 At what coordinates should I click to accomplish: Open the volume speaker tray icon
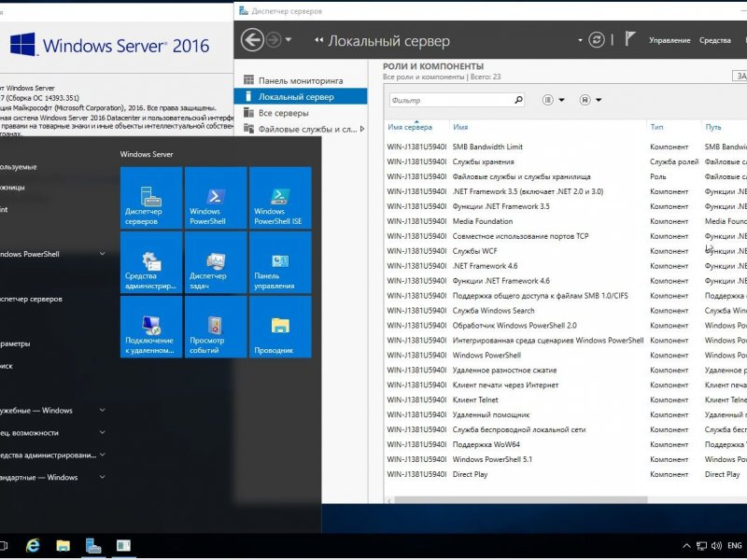coord(716,546)
